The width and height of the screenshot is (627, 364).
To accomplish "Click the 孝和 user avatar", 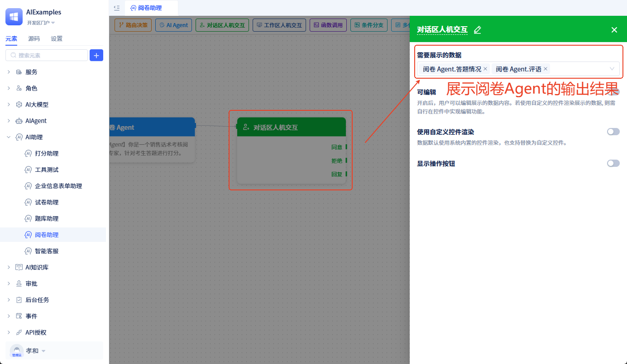I will (17, 351).
